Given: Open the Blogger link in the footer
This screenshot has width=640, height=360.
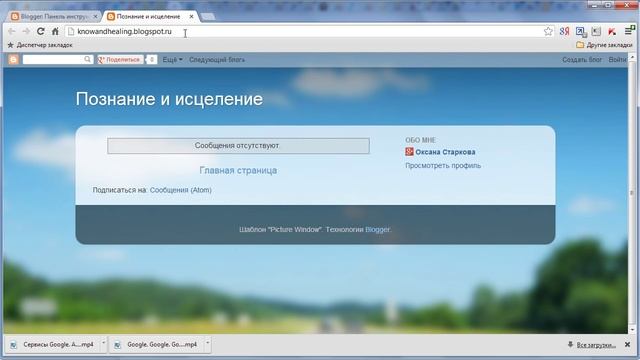Looking at the screenshot, I should coord(377,229).
